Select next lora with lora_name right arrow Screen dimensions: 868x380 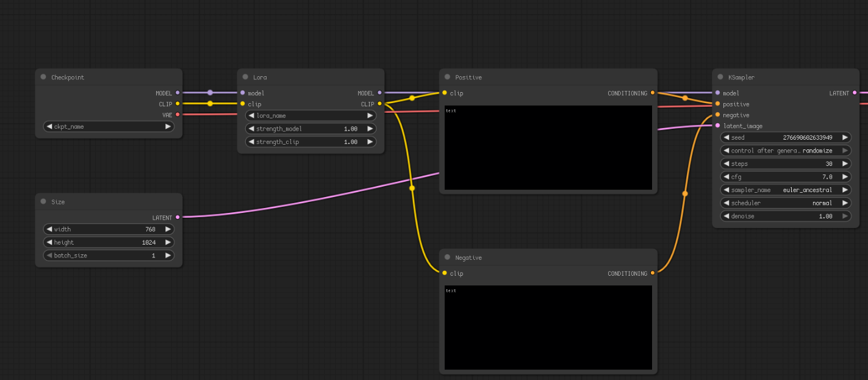370,115
